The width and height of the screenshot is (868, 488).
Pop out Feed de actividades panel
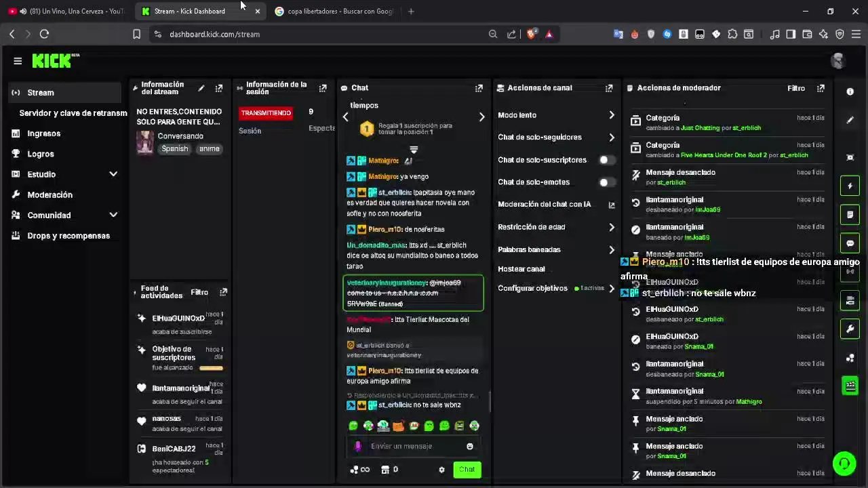tap(223, 292)
